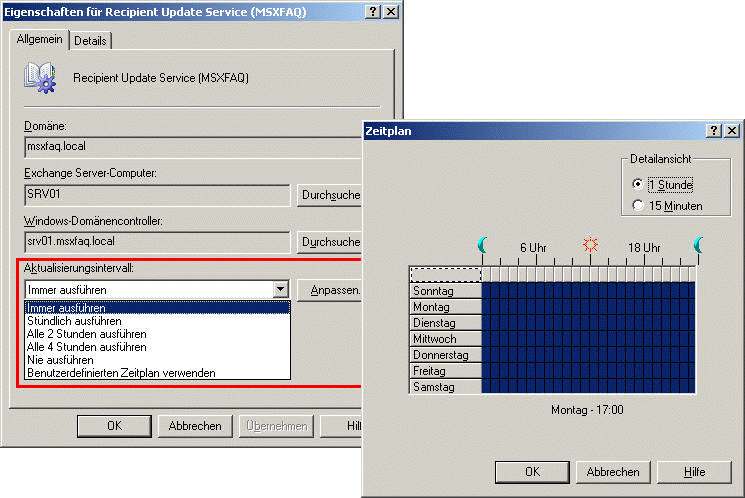
Task: Click Abbrechen in the Zeitplan dialog
Action: point(613,472)
